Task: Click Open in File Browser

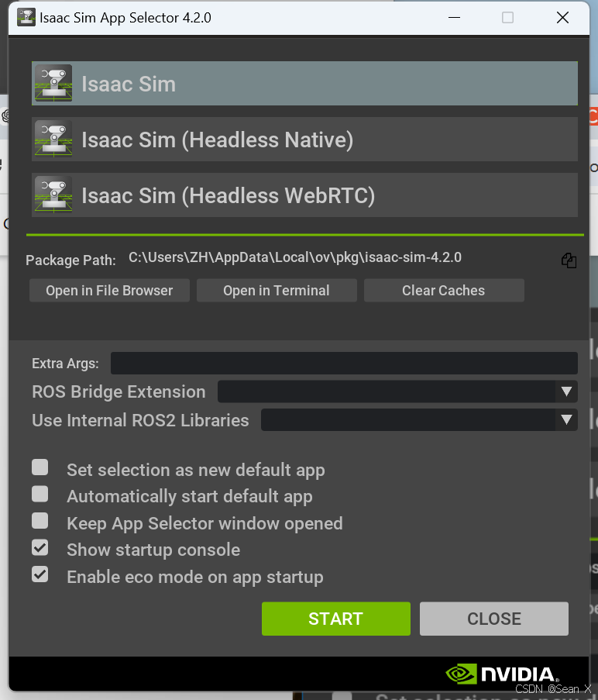Action: tap(110, 291)
